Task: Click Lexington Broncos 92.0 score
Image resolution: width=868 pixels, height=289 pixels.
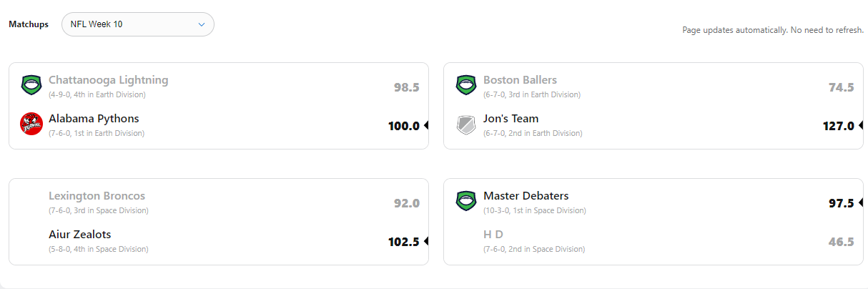Action: point(406,203)
